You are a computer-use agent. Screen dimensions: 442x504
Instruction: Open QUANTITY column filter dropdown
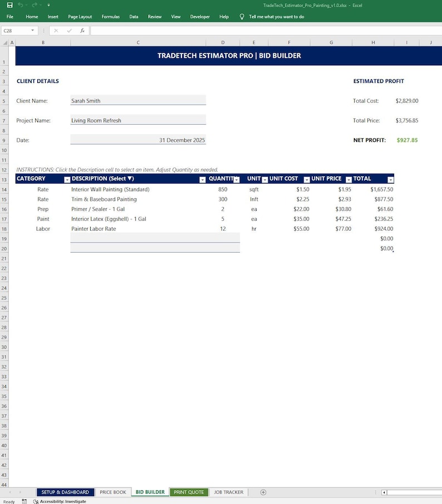[x=237, y=179]
